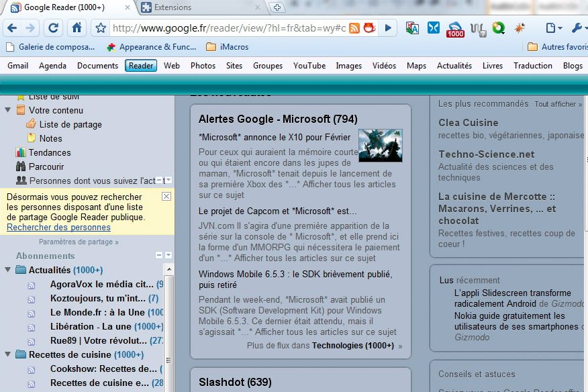Collapse the Actualités folder
The width and height of the screenshot is (588, 392).
(x=7, y=270)
